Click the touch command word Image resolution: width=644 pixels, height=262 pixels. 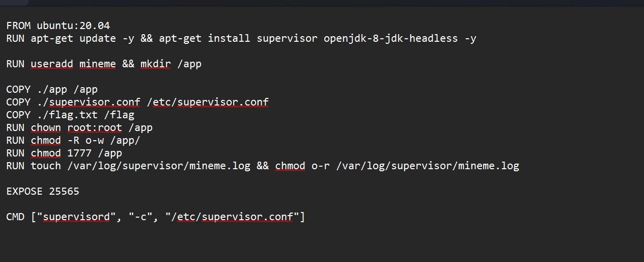point(46,166)
